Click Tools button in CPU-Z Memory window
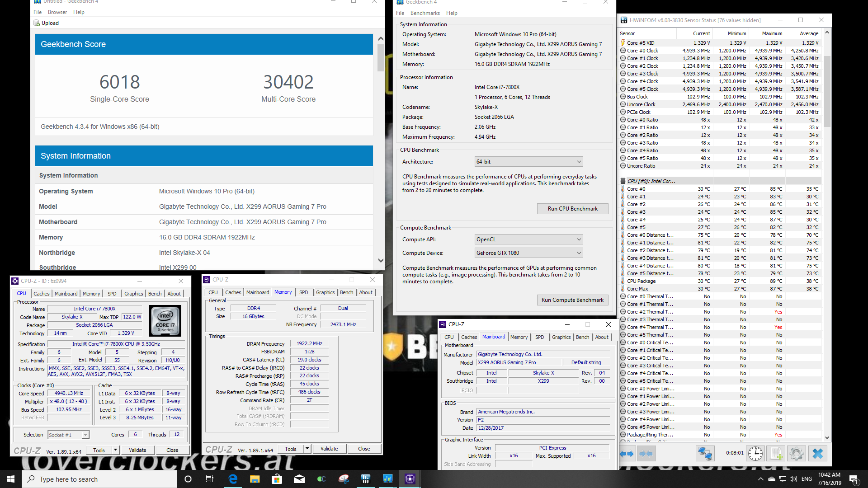This screenshot has width=868, height=488. [291, 449]
